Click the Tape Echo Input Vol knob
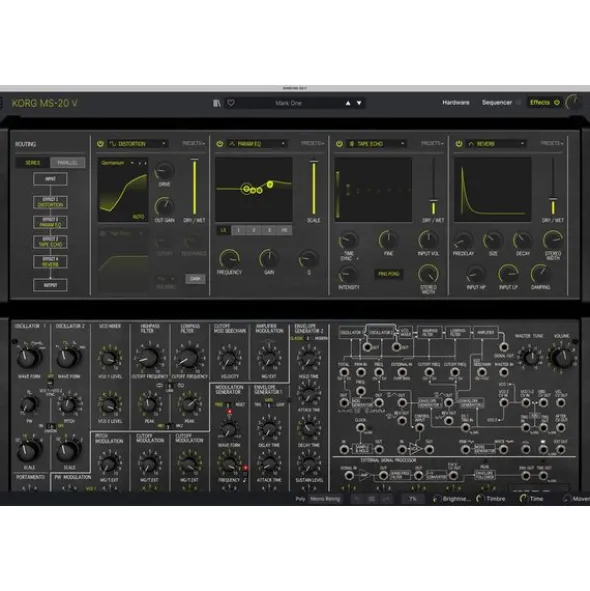590x591 pixels. [428, 240]
